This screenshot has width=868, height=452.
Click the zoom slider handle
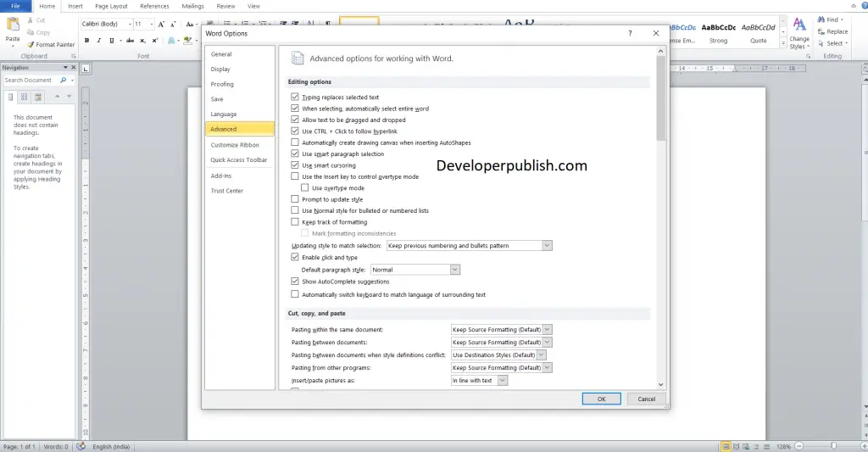pyautogui.click(x=834, y=446)
